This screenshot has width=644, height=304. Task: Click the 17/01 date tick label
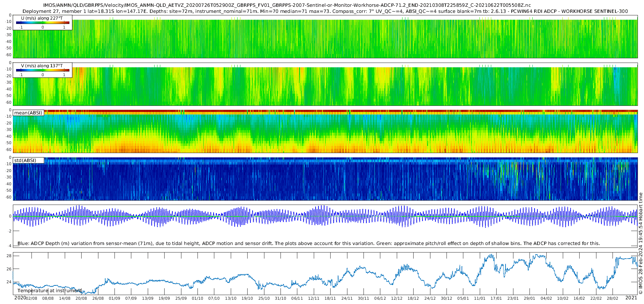coord(496,298)
